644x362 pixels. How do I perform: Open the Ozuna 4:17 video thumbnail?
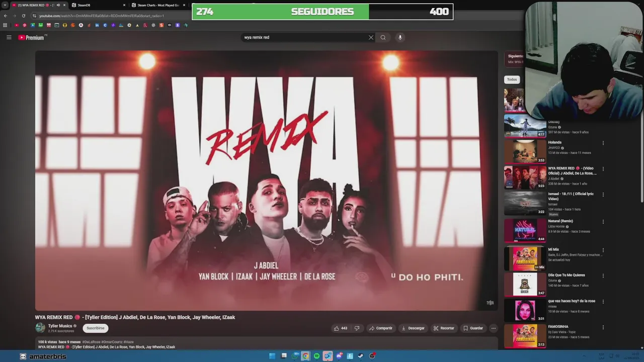[x=525, y=126]
